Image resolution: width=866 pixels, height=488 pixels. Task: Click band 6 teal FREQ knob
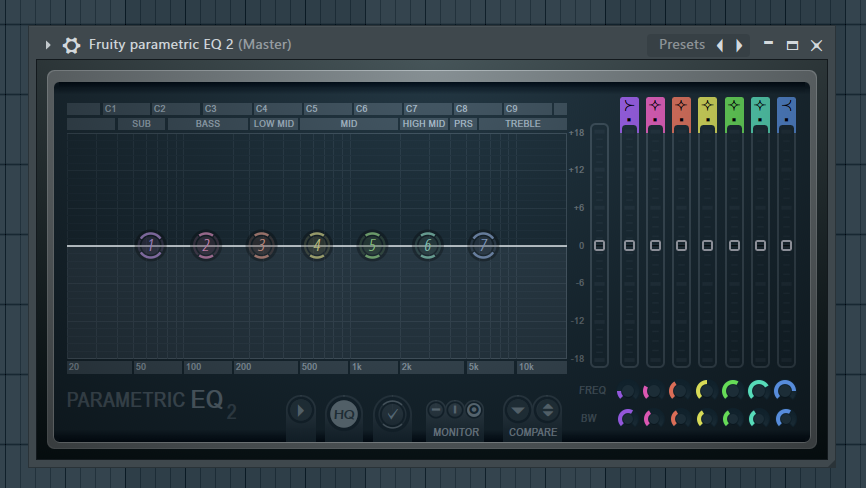758,391
